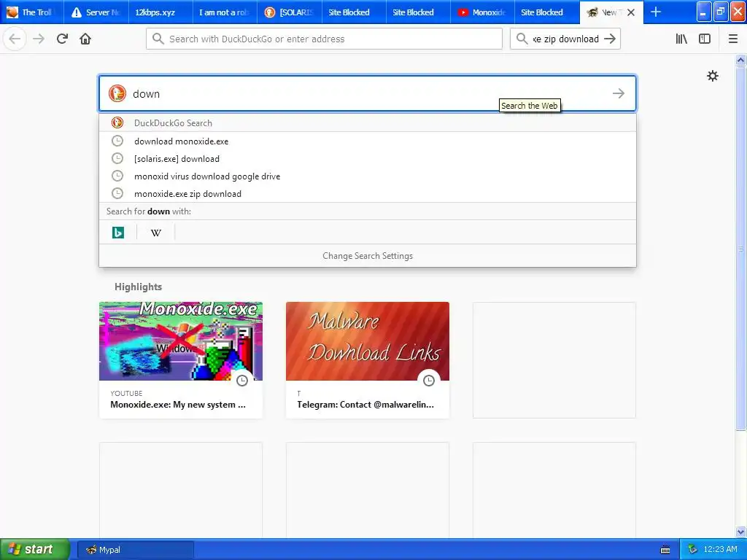
Task: Click scrollbar up arrow
Action: 741,60
